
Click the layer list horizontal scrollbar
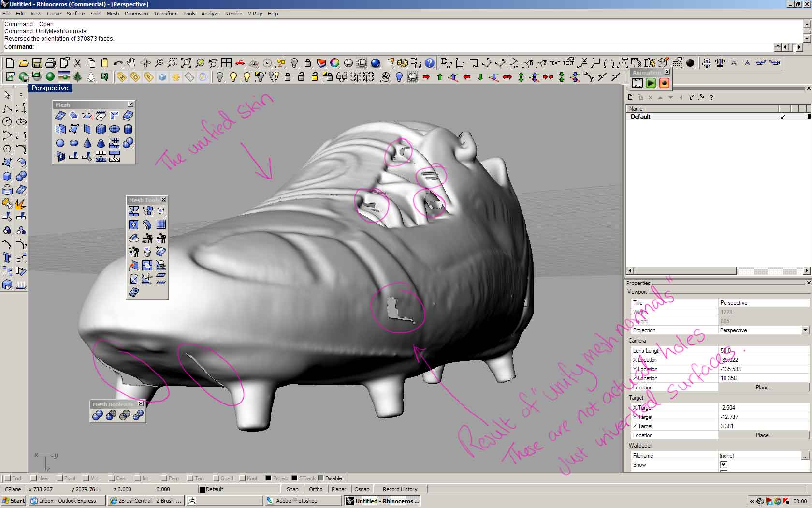718,271
